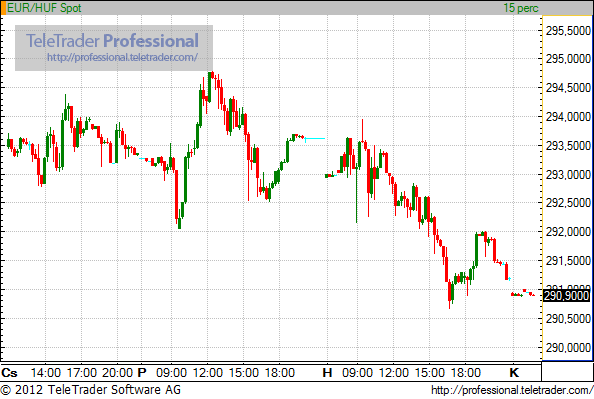This screenshot has height=399, width=594.
Task: Click the 15 perc interval label
Action: coord(521,8)
